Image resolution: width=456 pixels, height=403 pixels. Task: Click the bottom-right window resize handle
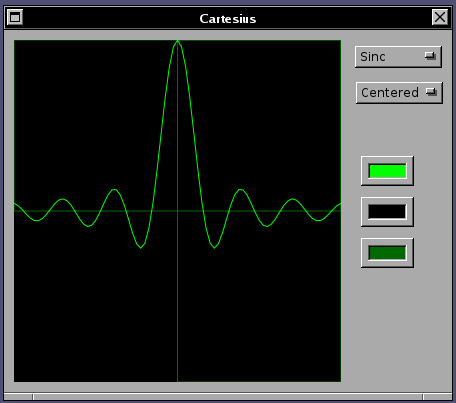(438, 397)
